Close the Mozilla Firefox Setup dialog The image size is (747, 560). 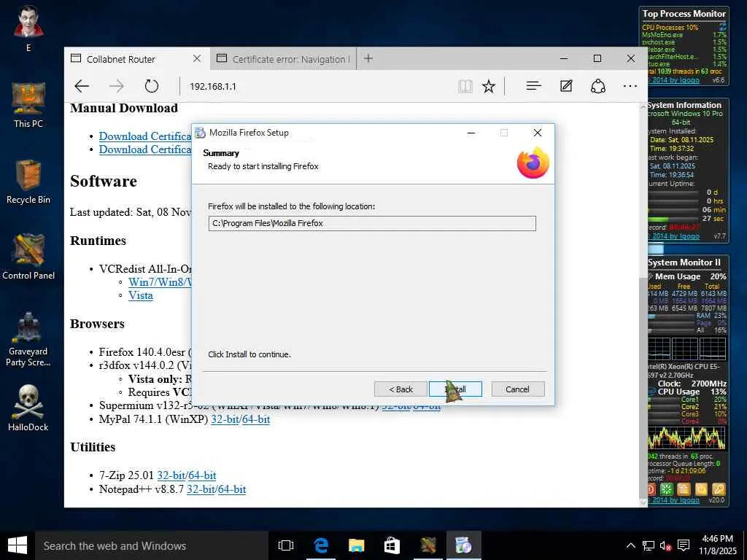click(538, 133)
